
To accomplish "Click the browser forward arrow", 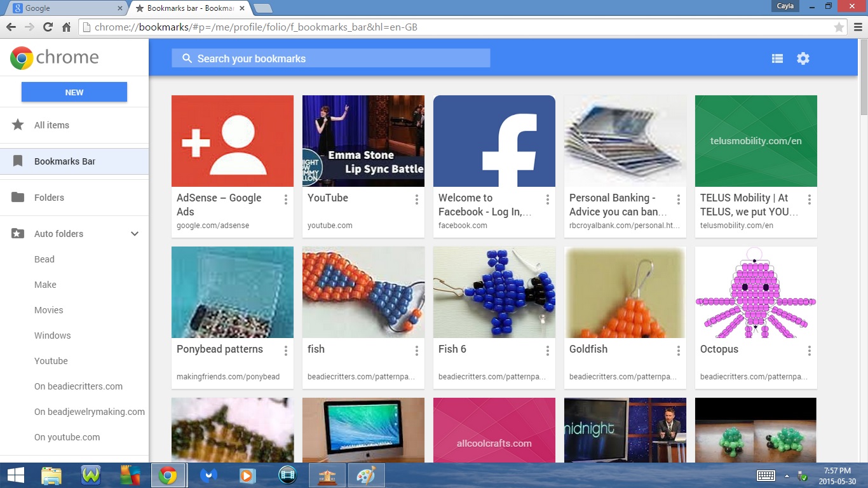I will tap(29, 27).
